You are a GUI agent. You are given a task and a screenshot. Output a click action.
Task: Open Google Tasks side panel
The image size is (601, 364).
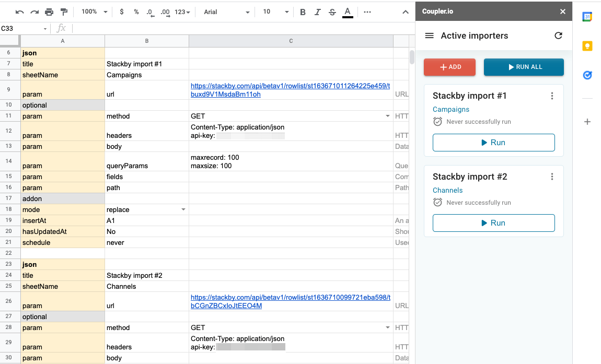[587, 75]
